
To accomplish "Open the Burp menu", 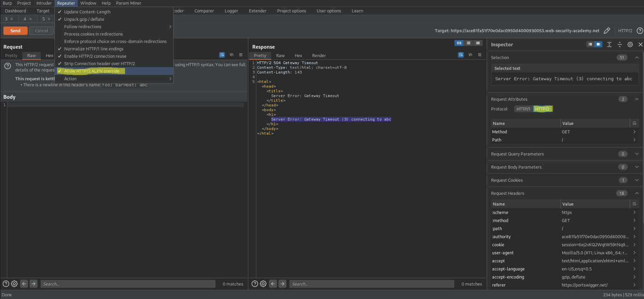I will (7, 3).
